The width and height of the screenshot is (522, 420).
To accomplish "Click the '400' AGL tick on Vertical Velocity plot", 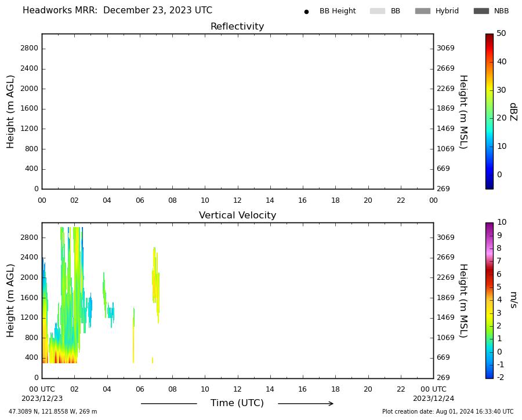I will (32, 357).
